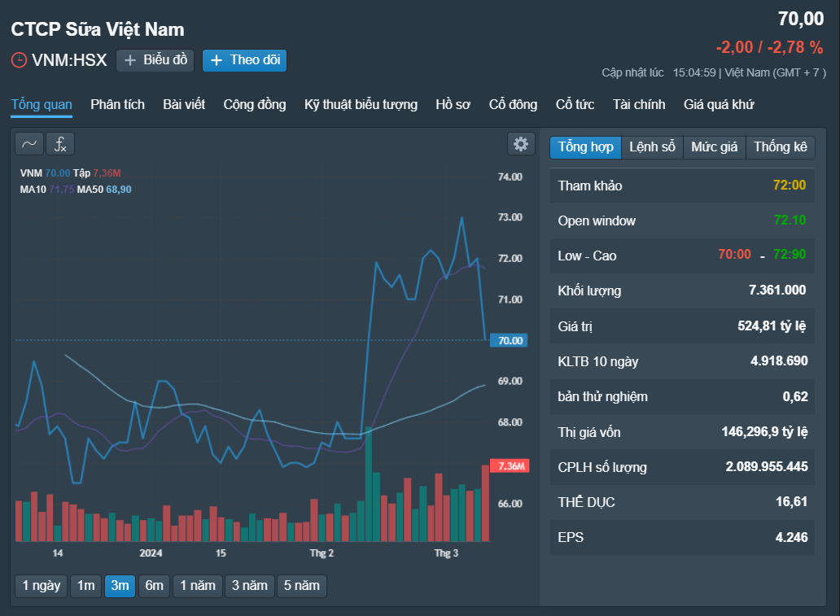Click the Thị giá vốn value
840x616 pixels.
[764, 432]
